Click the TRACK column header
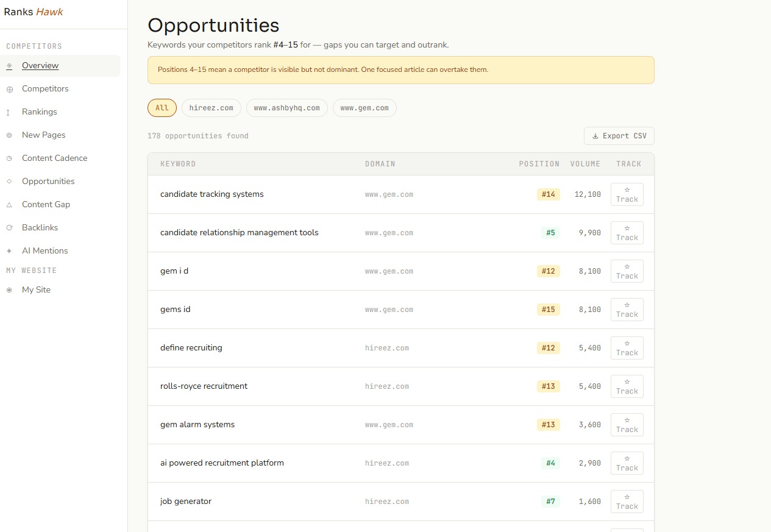Viewport: 771px width, 532px height. point(629,164)
